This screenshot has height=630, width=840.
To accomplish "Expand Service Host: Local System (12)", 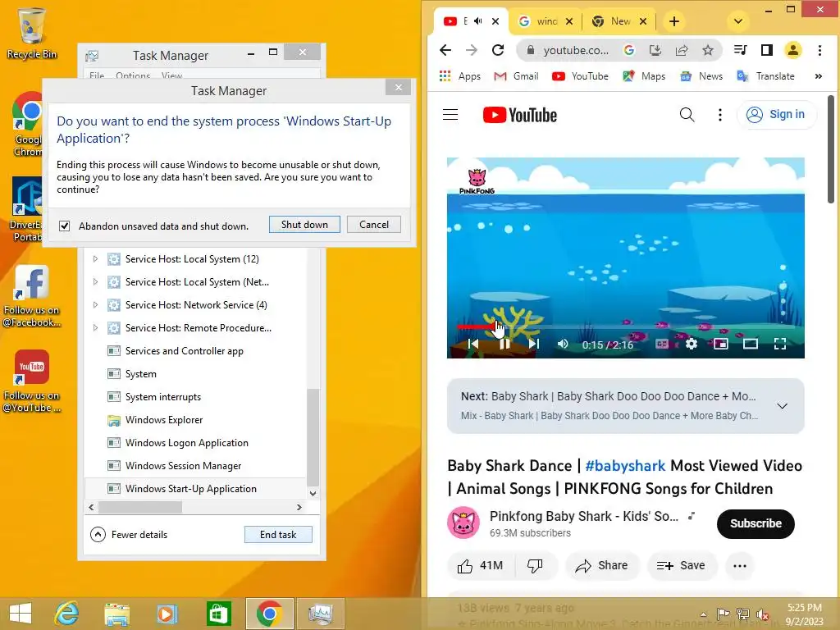I will 95,258.
